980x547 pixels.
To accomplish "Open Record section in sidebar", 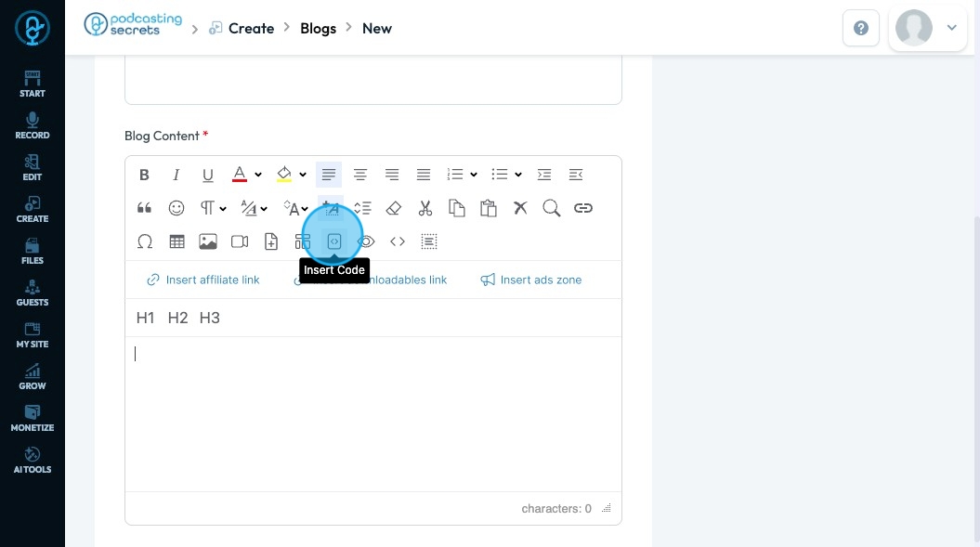I will (33, 125).
